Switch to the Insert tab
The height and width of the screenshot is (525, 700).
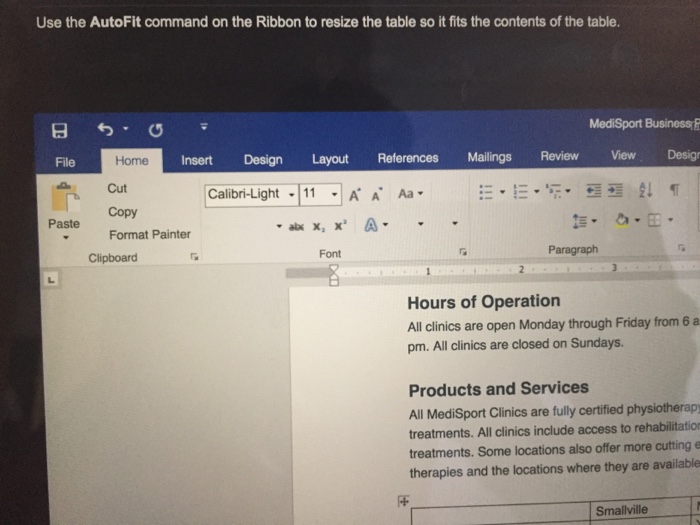[x=197, y=160]
